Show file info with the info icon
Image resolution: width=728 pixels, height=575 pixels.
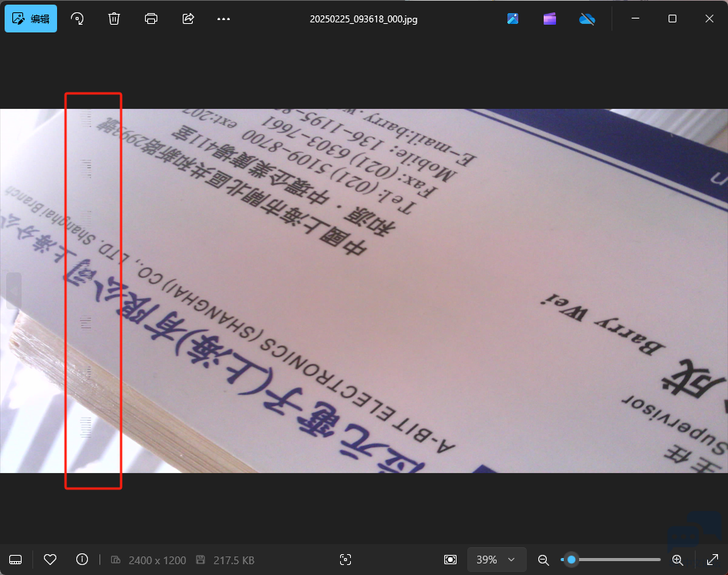coord(83,560)
